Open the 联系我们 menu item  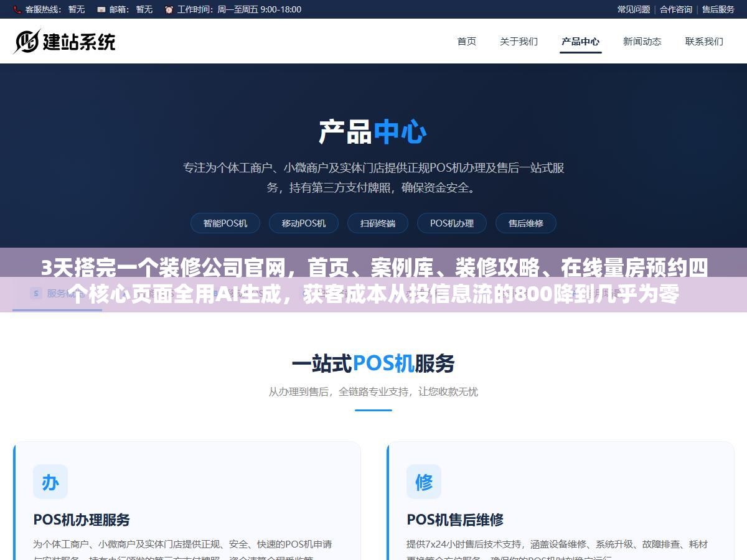pos(704,42)
